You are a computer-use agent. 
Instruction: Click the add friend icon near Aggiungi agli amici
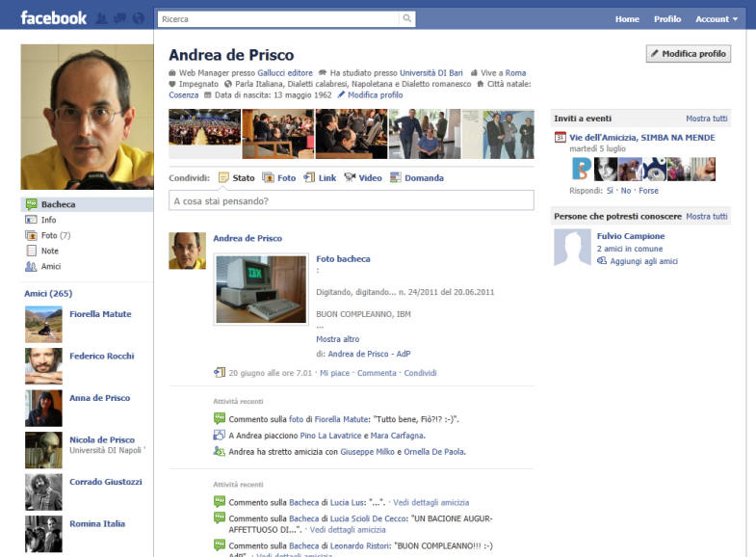tap(602, 261)
